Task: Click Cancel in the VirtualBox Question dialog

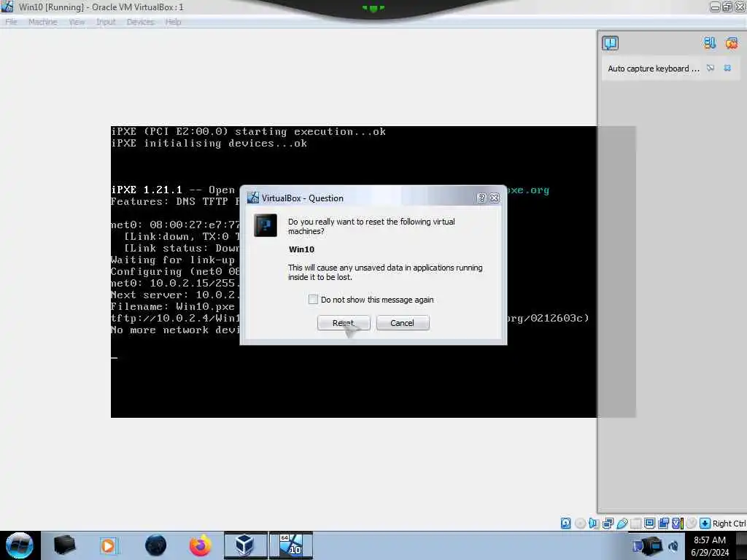Action: (x=403, y=323)
